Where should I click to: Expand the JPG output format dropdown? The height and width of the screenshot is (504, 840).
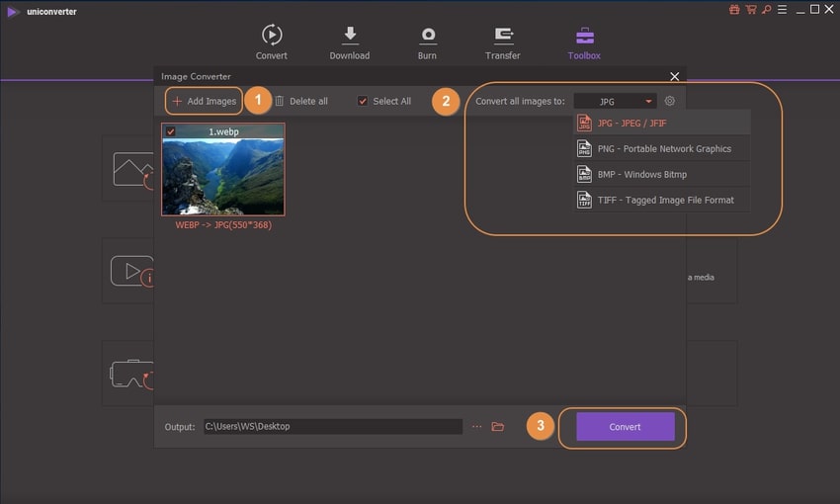[x=615, y=101]
